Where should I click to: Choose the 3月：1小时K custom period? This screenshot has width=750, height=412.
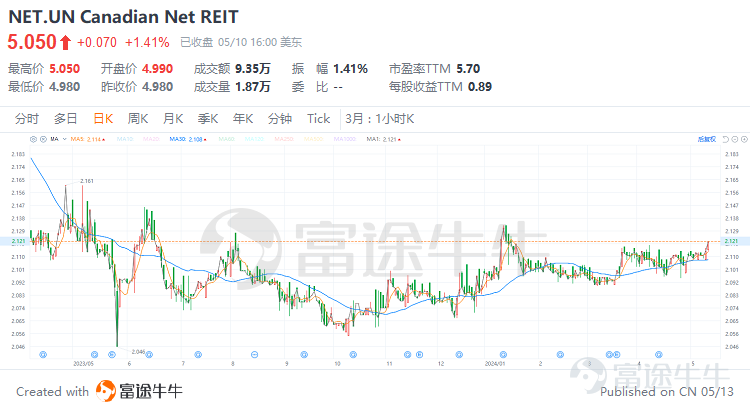(380, 119)
